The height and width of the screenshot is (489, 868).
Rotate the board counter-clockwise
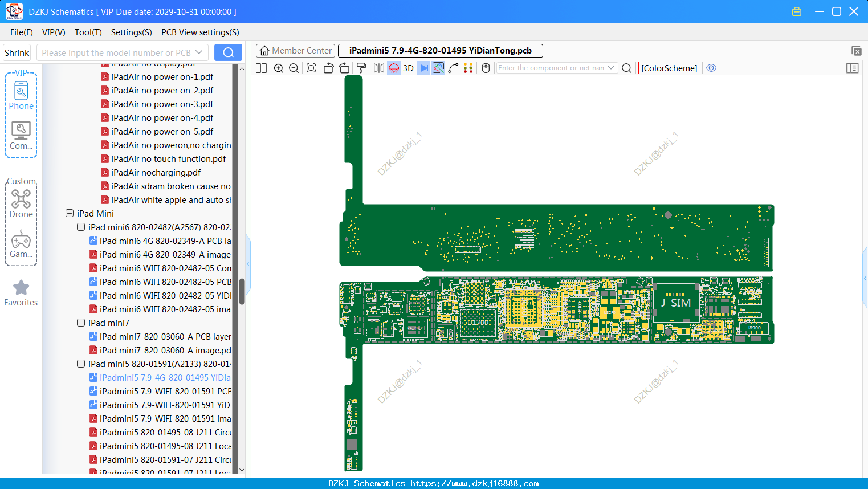[329, 68]
